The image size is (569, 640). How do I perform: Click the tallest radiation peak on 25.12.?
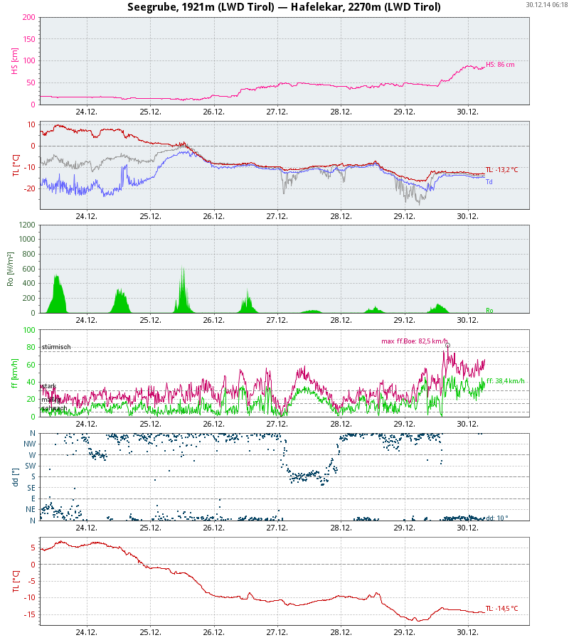pyautogui.click(x=183, y=269)
